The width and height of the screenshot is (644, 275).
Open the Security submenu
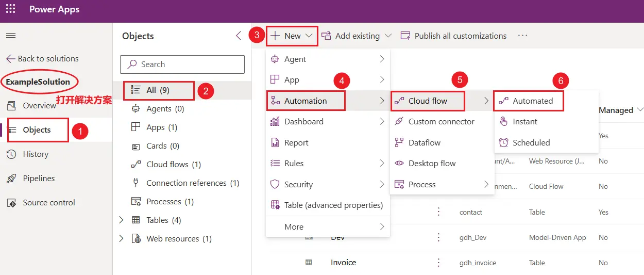click(328, 185)
